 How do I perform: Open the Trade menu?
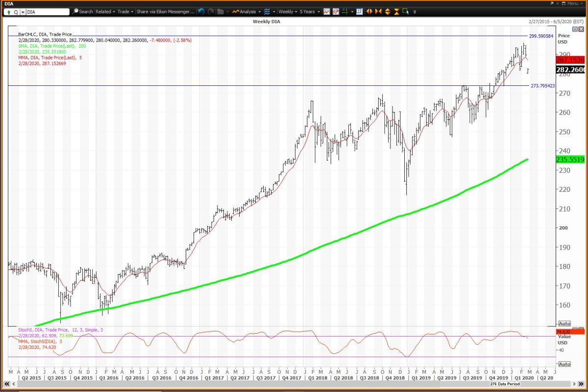(125, 11)
